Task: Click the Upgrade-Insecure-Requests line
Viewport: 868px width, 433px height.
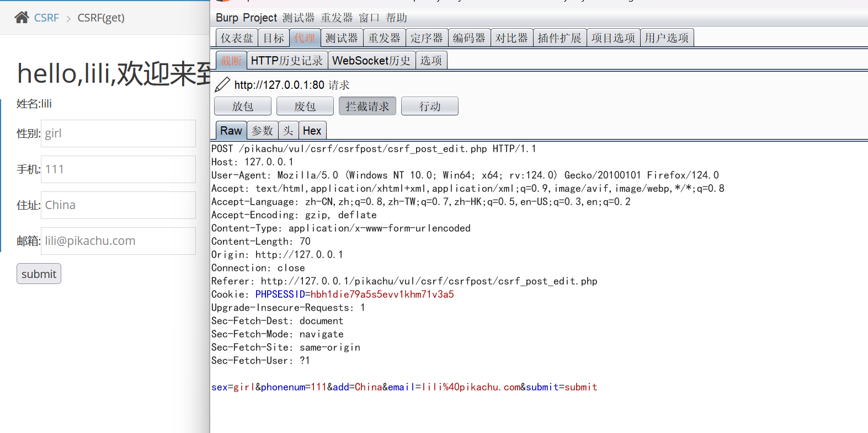Action: [289, 308]
